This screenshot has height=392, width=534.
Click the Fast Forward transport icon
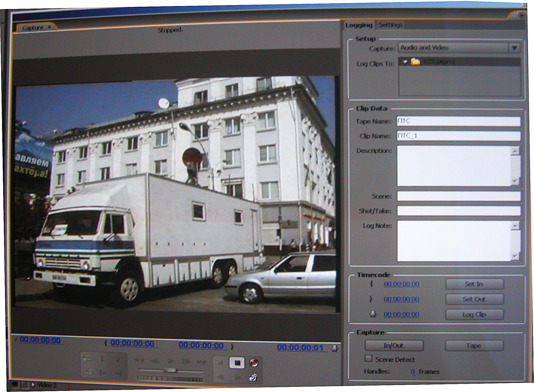[202, 362]
